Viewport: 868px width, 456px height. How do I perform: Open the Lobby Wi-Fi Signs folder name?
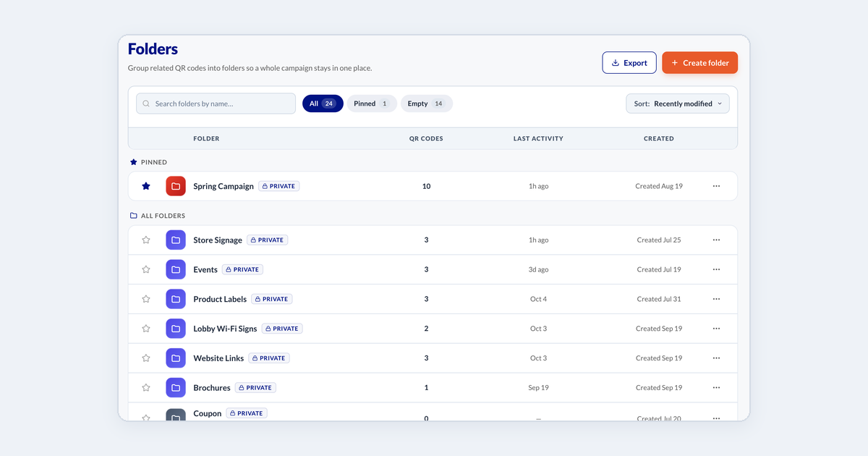225,329
